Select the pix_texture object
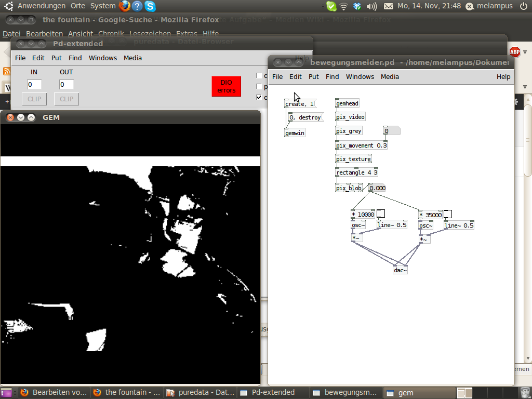Viewport: 532px width, 399px height. [353, 159]
